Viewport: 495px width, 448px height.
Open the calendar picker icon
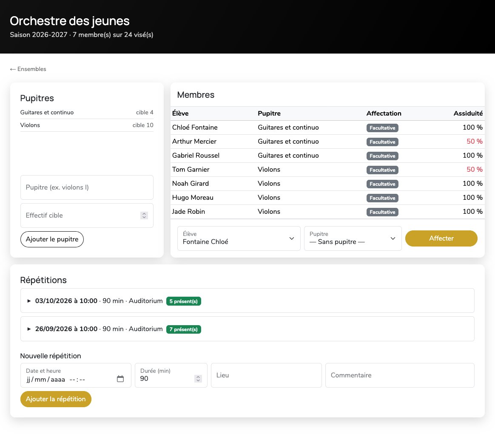[120, 379]
